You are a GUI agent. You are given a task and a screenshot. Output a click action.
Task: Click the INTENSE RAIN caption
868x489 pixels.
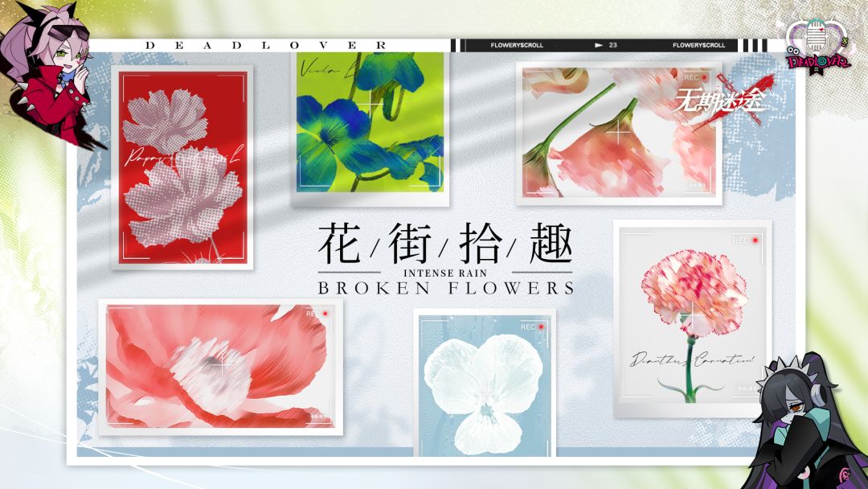tap(445, 273)
